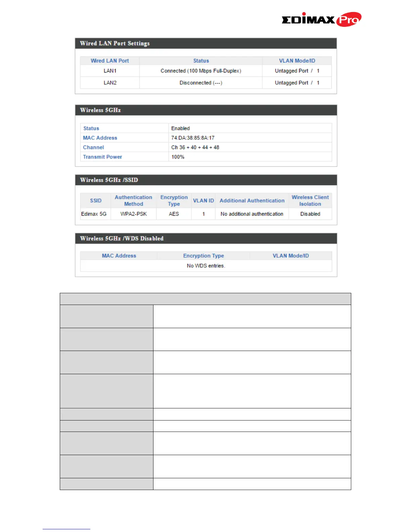Image resolution: width=411 pixels, height=532 pixels.
Task: Click the Transmit Power label
Action: 102,157
